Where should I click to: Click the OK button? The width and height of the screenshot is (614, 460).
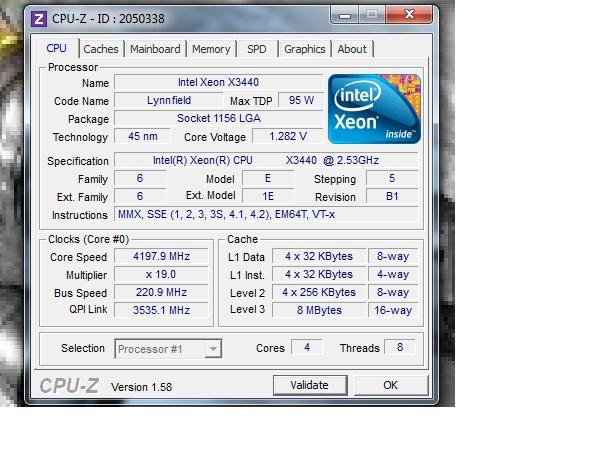click(x=391, y=385)
